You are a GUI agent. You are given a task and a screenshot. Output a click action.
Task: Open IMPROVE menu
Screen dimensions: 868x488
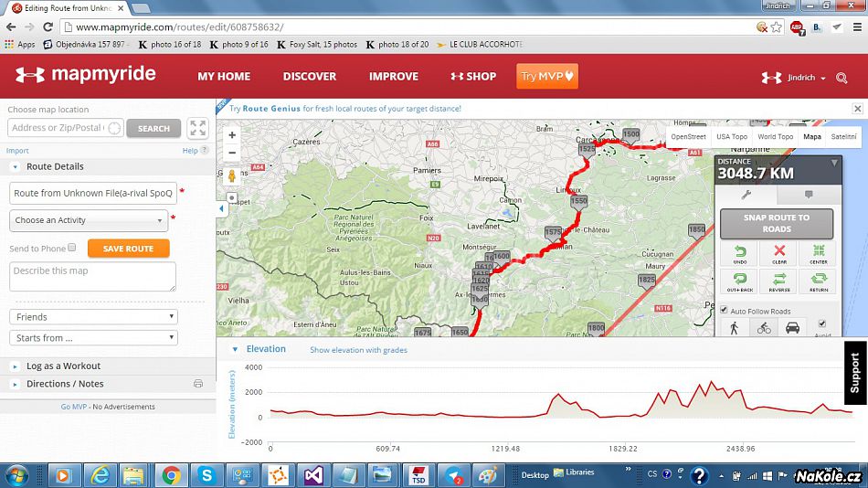394,77
